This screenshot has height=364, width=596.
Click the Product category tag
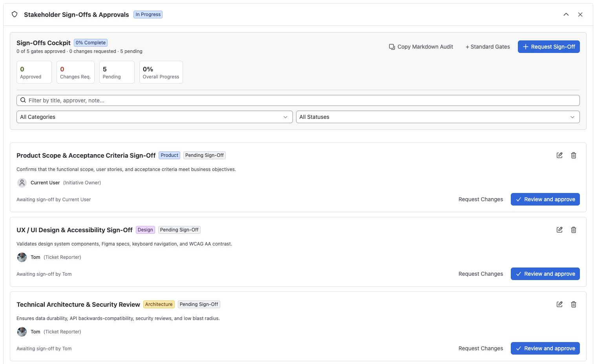(x=170, y=155)
